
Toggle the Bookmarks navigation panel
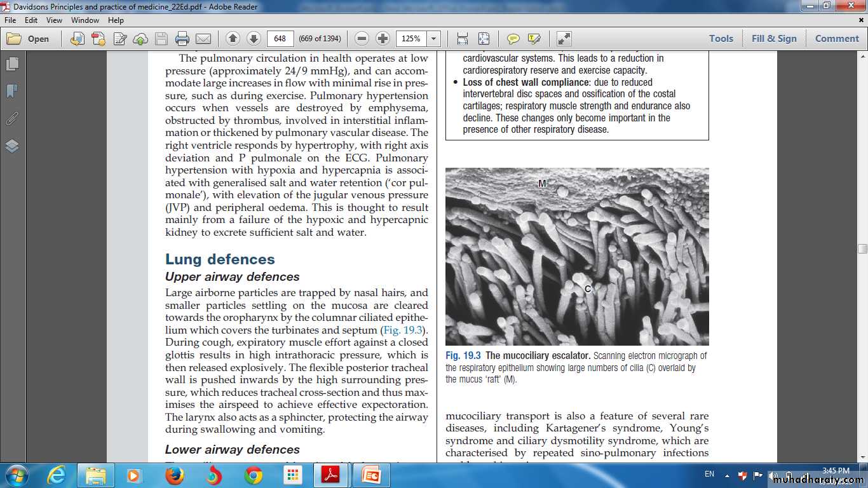coord(11,91)
